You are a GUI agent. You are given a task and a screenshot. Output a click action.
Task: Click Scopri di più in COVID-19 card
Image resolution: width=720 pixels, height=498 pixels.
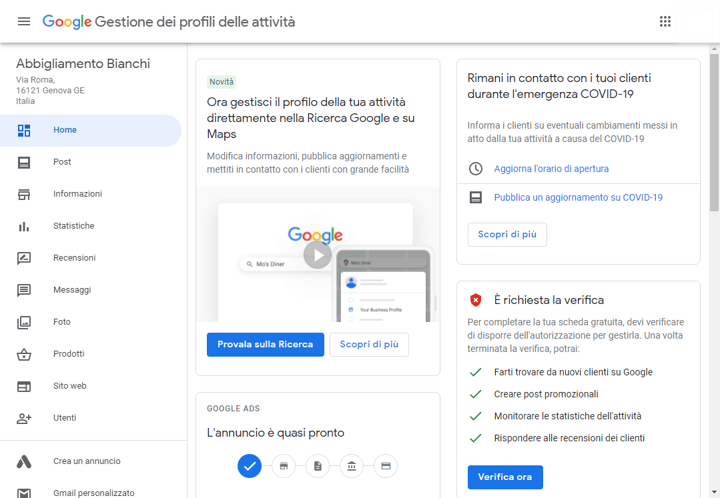point(507,235)
